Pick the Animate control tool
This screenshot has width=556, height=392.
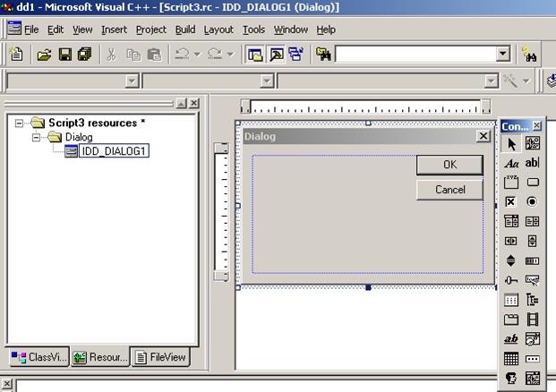pos(532,320)
